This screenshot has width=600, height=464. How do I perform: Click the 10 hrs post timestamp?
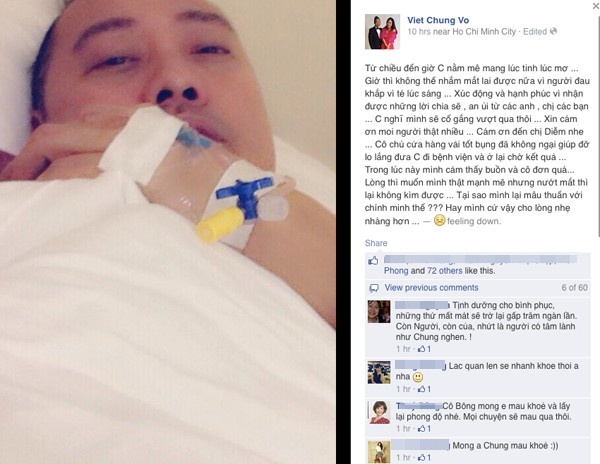click(x=419, y=32)
